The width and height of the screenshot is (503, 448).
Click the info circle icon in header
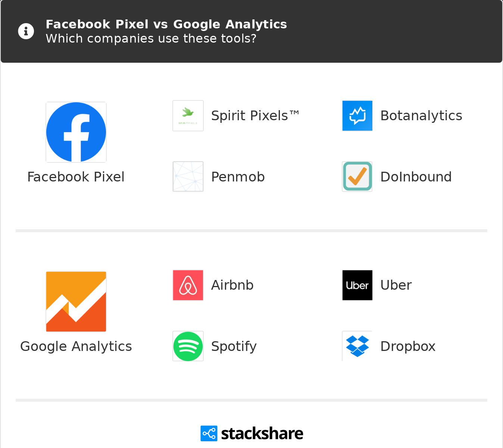click(x=26, y=31)
